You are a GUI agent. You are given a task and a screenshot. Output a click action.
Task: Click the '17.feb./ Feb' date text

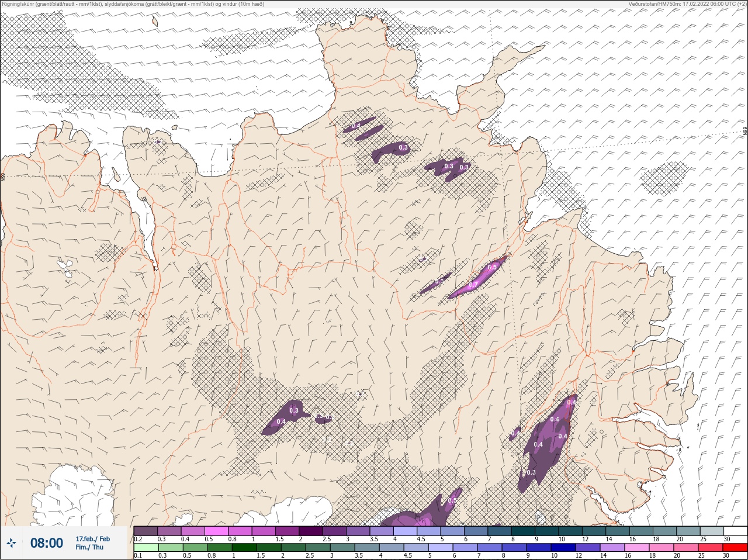pyautogui.click(x=92, y=538)
